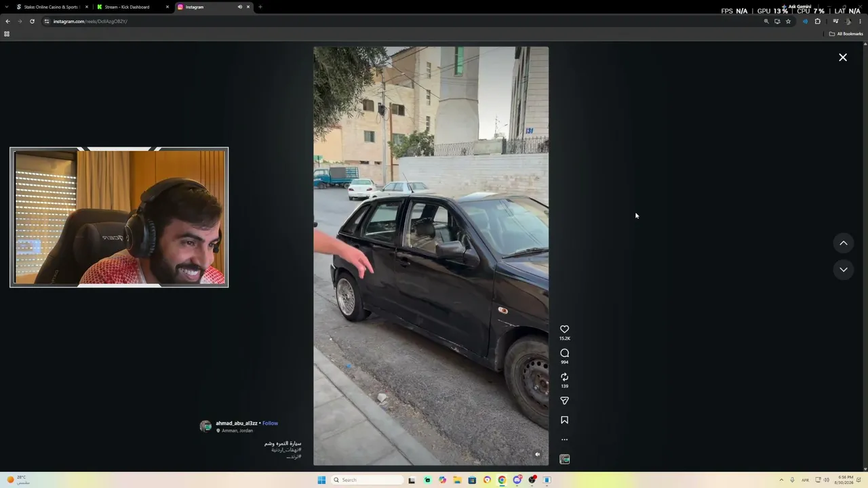Open Microsoft Store from the taskbar

[x=472, y=480]
